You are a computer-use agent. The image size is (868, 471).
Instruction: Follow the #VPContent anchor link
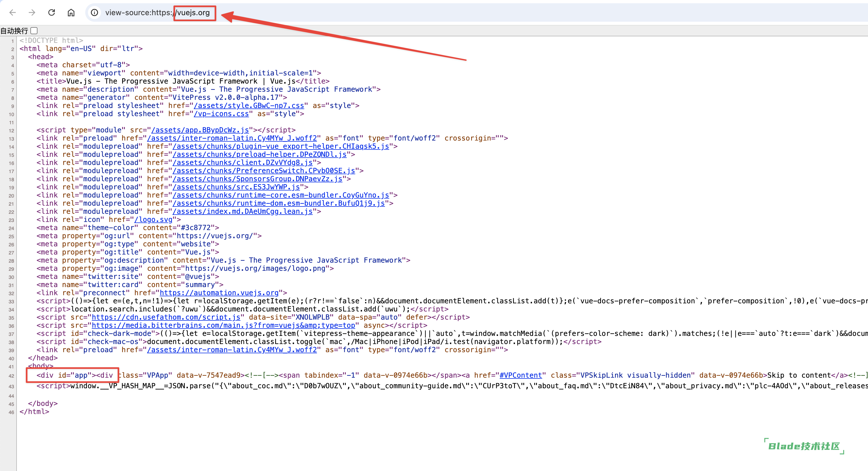click(521, 375)
